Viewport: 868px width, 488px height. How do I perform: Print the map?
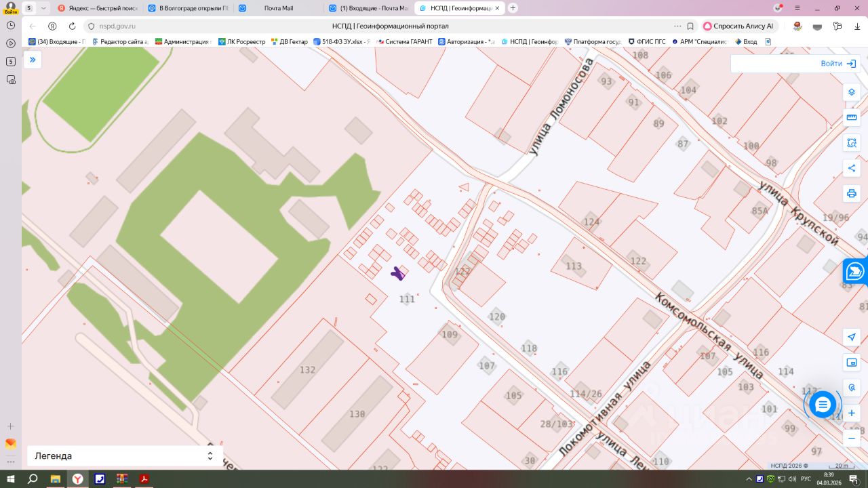[852, 194]
